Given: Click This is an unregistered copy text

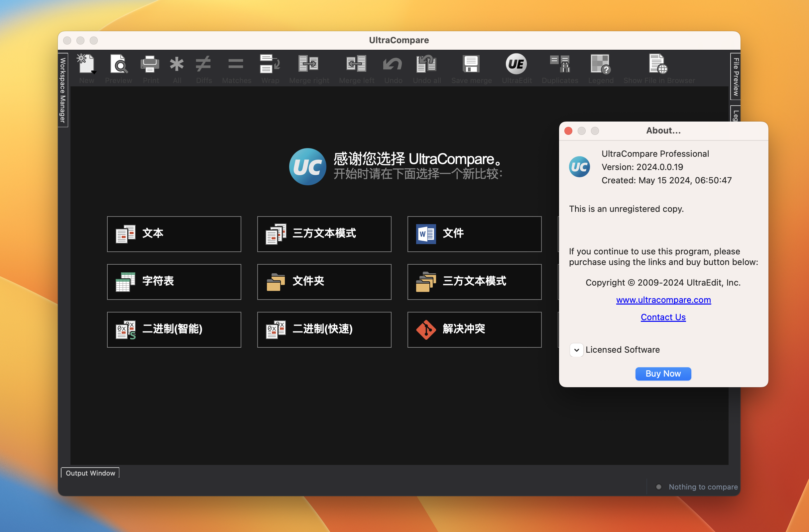Looking at the screenshot, I should click(x=626, y=209).
